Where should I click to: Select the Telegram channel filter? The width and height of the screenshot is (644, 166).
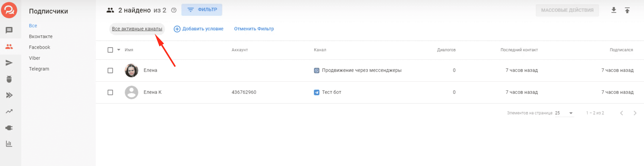[39, 69]
